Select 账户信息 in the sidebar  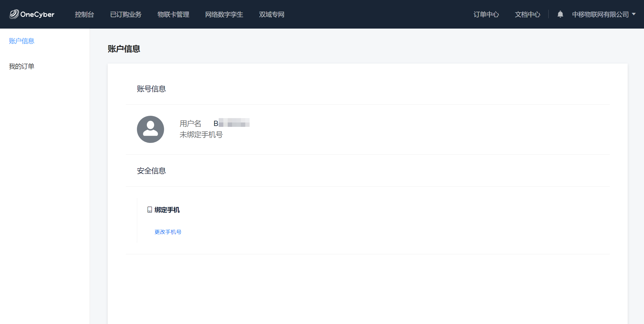[22, 41]
